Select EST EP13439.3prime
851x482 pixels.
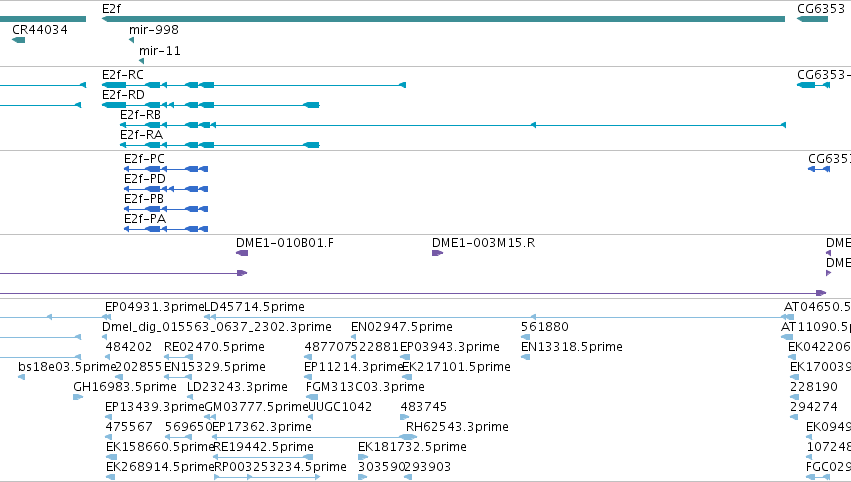coord(154,407)
